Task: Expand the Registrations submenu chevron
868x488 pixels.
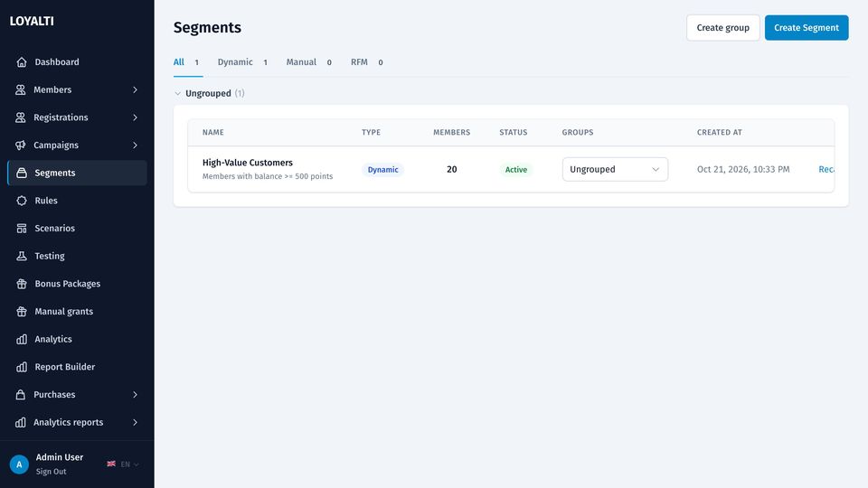Action: click(135, 117)
